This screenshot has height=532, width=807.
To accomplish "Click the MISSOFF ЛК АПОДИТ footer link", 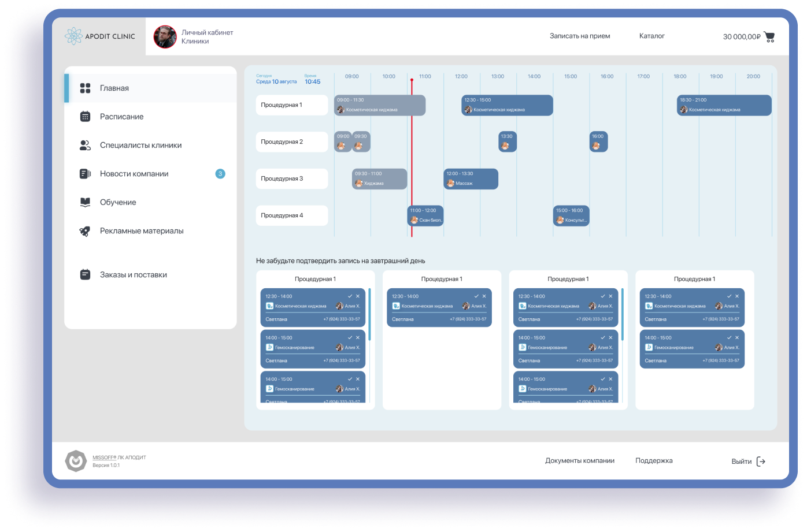I will pos(119,457).
